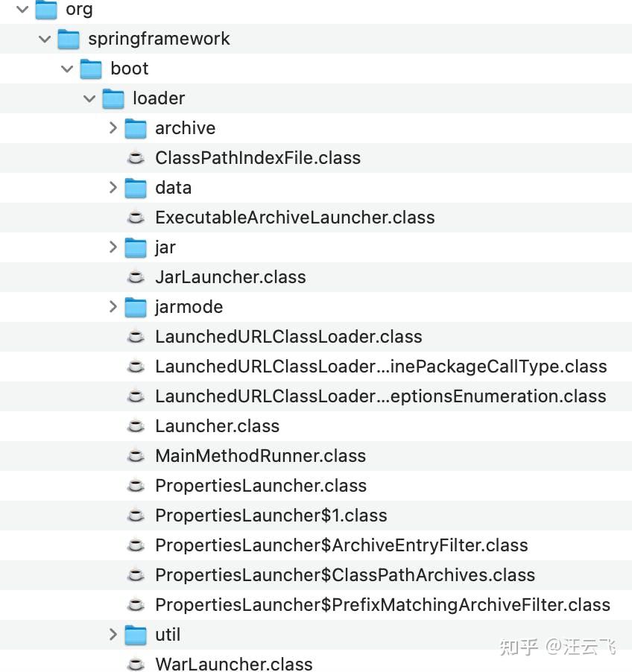
Task: Select PropertiesLauncher.class file name
Action: [261, 486]
